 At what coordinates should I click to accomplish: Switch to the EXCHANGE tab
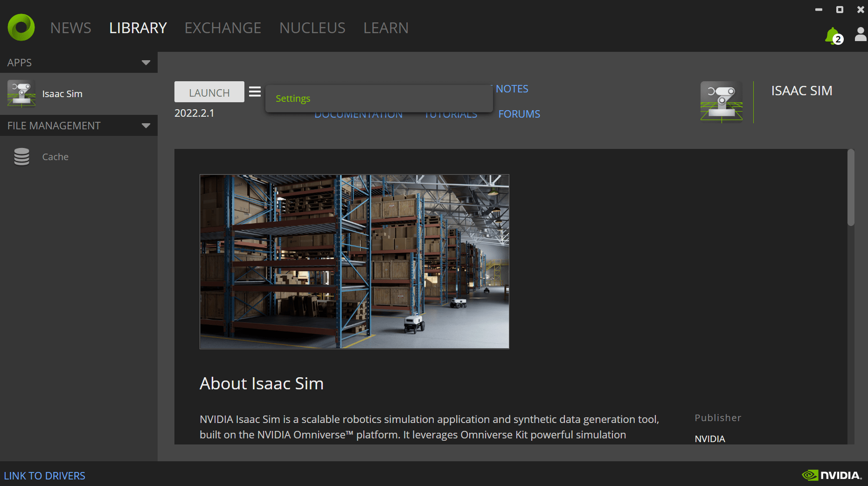[x=222, y=28]
